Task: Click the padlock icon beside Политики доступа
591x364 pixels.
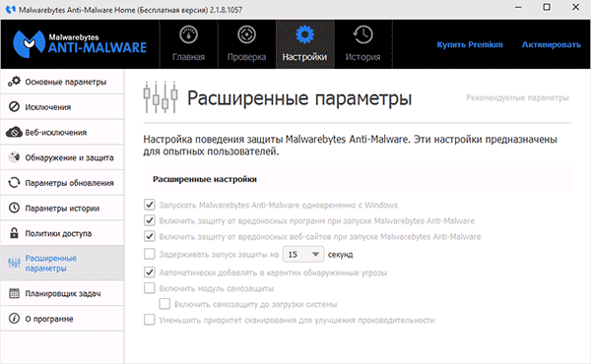Action: (x=14, y=233)
